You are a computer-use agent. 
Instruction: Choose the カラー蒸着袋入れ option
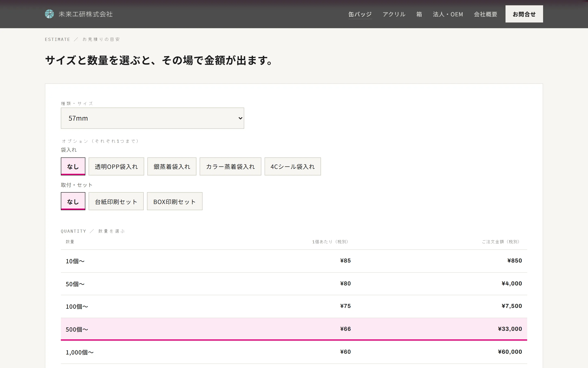(x=230, y=166)
